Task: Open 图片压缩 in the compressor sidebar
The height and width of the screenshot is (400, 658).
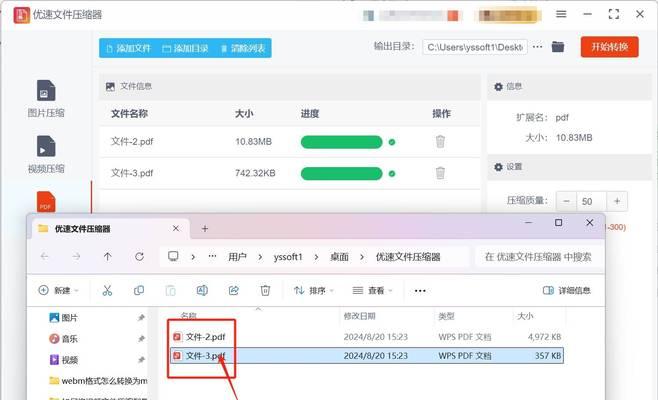Action: (x=46, y=99)
